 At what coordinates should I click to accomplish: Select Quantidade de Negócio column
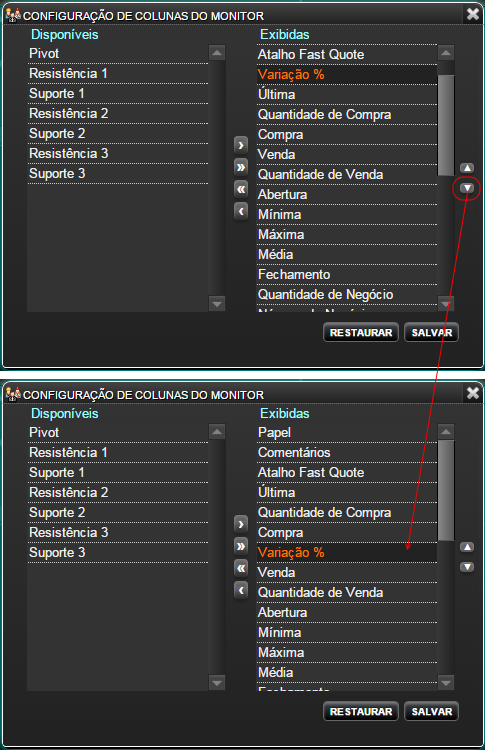pyautogui.click(x=347, y=295)
